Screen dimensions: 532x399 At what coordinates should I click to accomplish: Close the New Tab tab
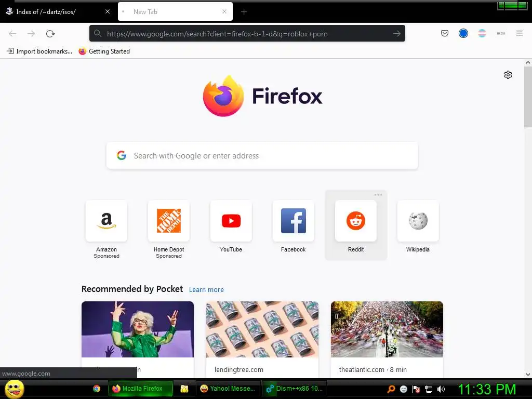click(x=224, y=11)
